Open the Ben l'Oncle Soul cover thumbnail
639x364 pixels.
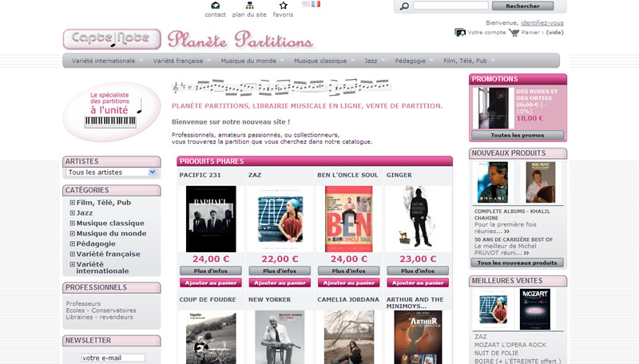coord(348,219)
